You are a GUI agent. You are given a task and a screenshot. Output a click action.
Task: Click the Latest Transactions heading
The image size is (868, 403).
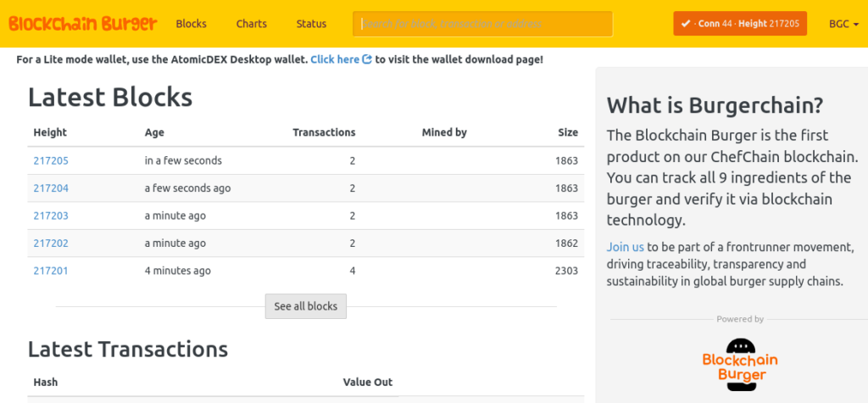128,350
